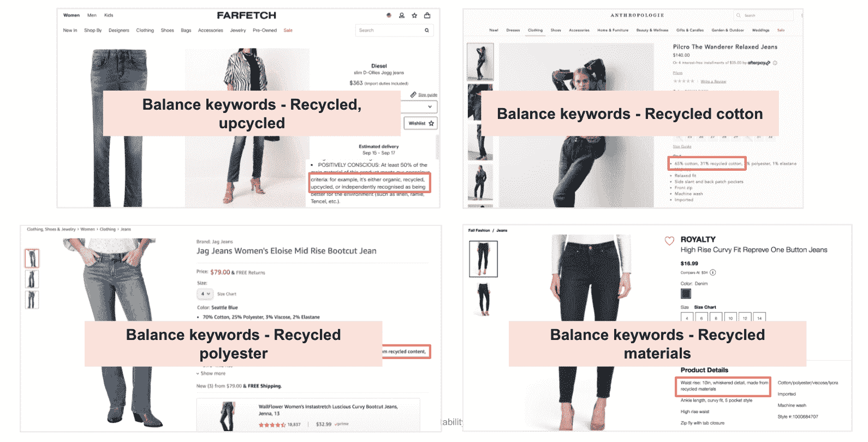868x442 pixels.
Task: Open Jag Jeans size 4 dropdown
Action: [x=204, y=294]
